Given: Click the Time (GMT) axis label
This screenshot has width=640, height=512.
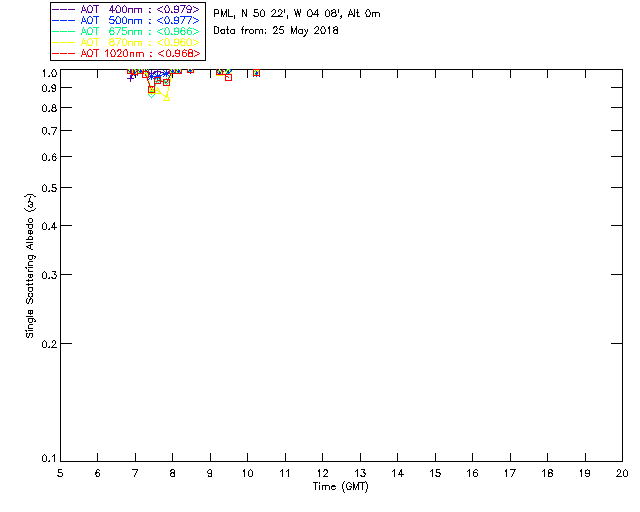Looking at the screenshot, I should pos(341,487).
